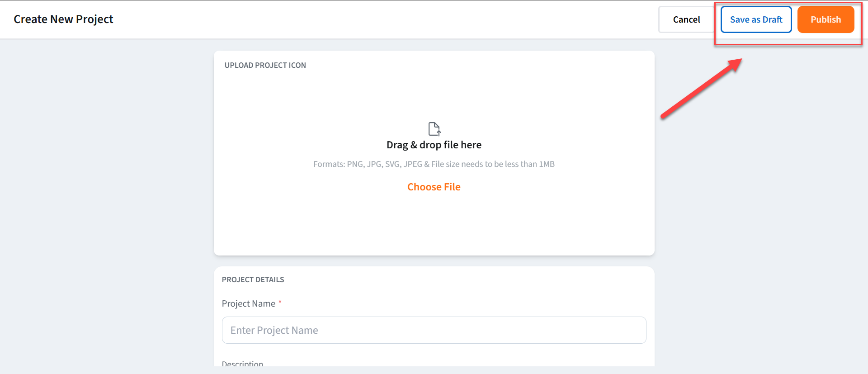Click the red arrow annotation
Viewport: 868px width, 374px height.
coord(701,88)
